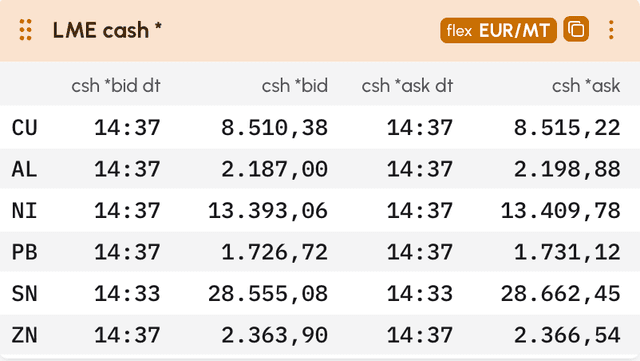Select the NI nickel row label
This screenshot has height=361, width=640.
(x=24, y=211)
